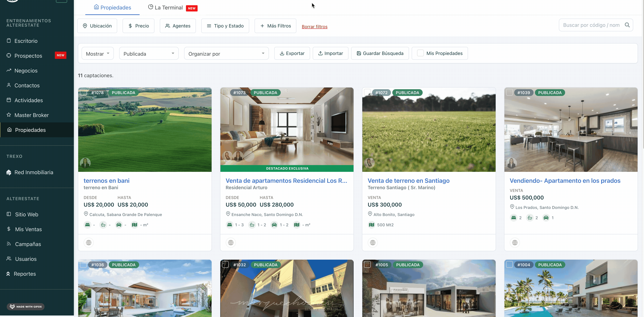The width and height of the screenshot is (644, 317).
Task: Switch to La Terminal tab
Action: [x=168, y=8]
